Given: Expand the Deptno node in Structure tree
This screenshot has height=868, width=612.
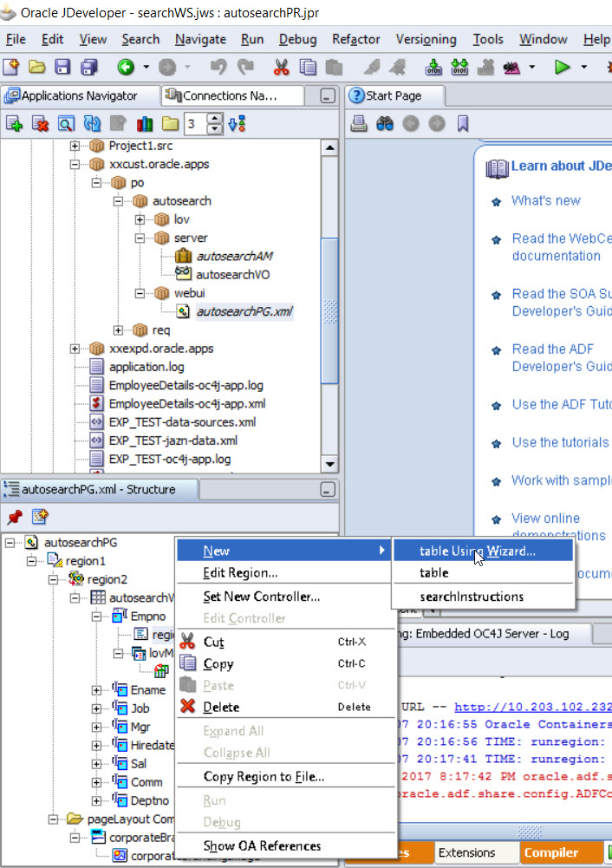Looking at the screenshot, I should 96,801.
